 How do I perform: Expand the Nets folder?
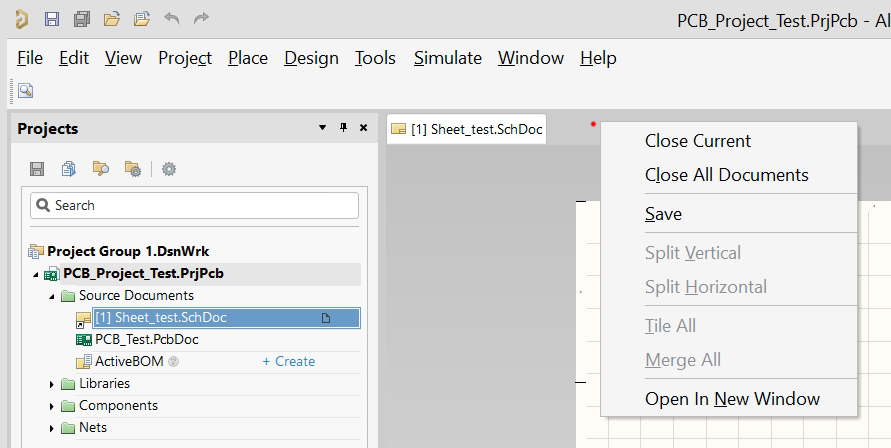[x=52, y=428]
